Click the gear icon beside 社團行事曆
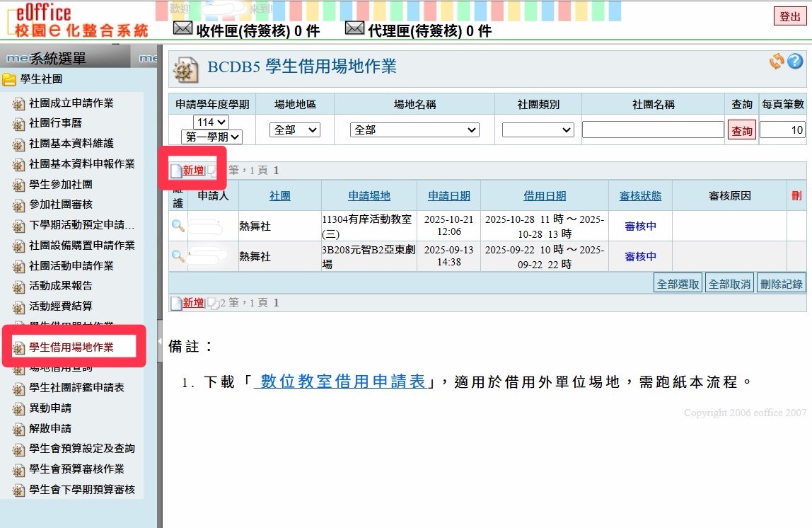Image resolution: width=812 pixels, height=528 pixels. pos(18,124)
